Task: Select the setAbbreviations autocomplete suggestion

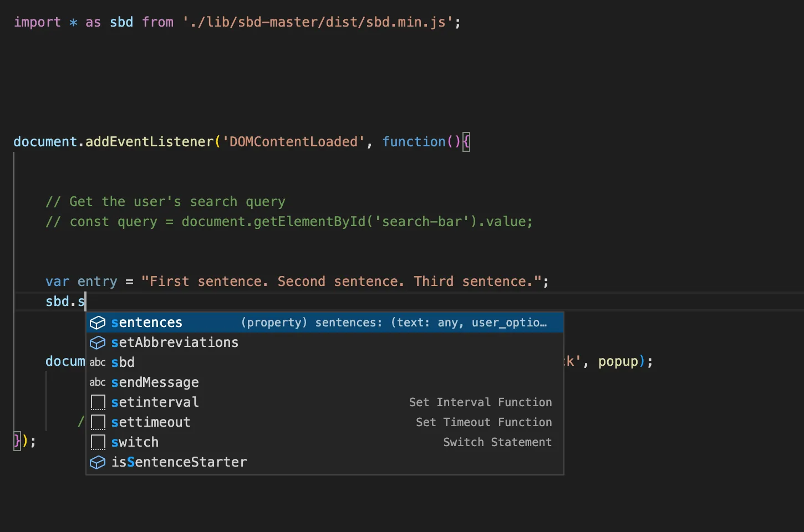Action: [175, 342]
